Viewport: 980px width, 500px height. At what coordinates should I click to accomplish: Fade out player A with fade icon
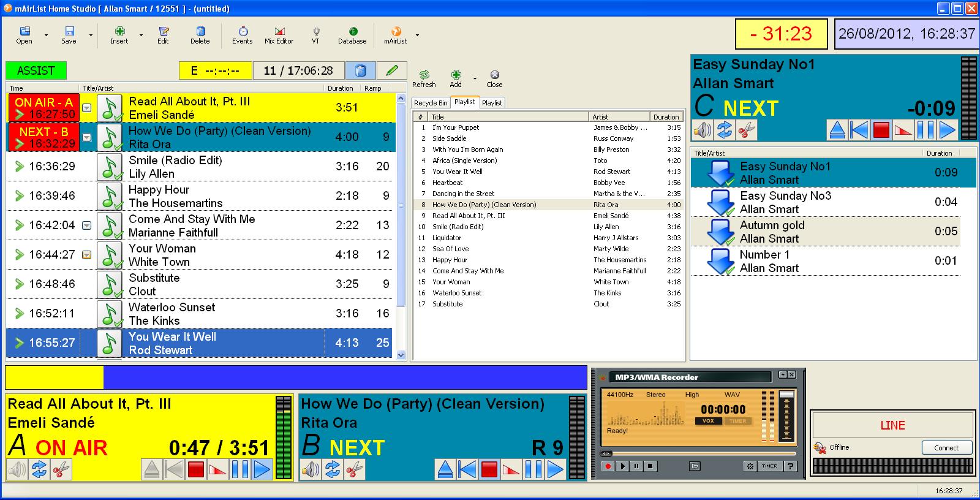tap(218, 470)
